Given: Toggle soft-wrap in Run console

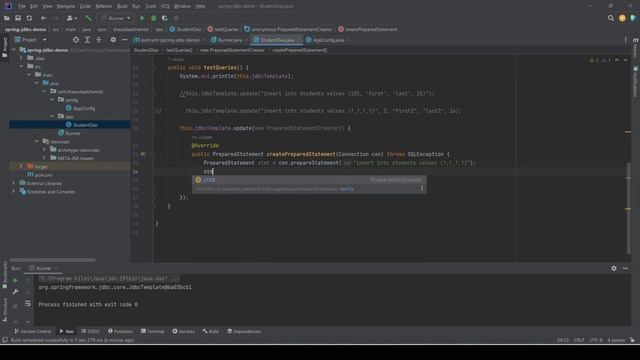Looking at the screenshot, I should [x=28, y=303].
